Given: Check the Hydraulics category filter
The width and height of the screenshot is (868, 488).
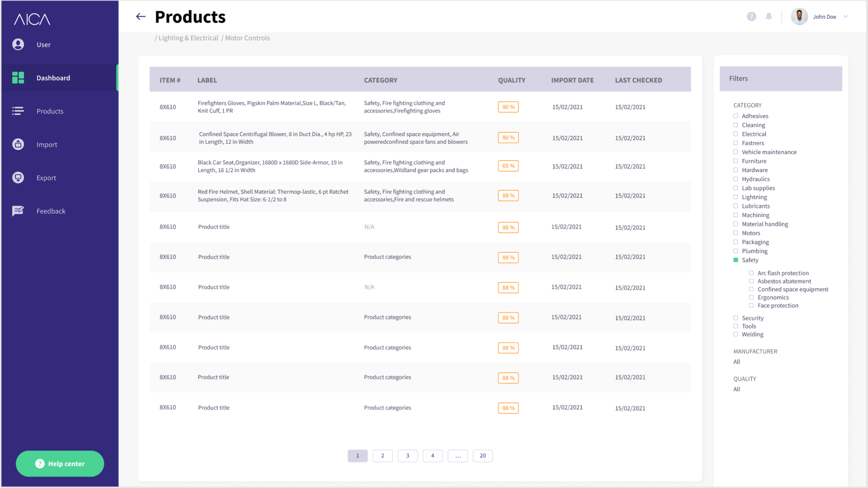Looking at the screenshot, I should click(736, 179).
